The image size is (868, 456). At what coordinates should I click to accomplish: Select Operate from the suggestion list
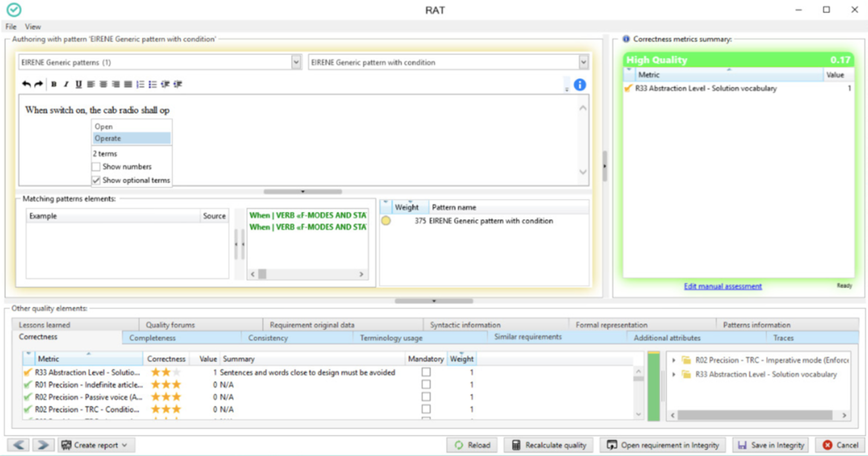(x=108, y=138)
